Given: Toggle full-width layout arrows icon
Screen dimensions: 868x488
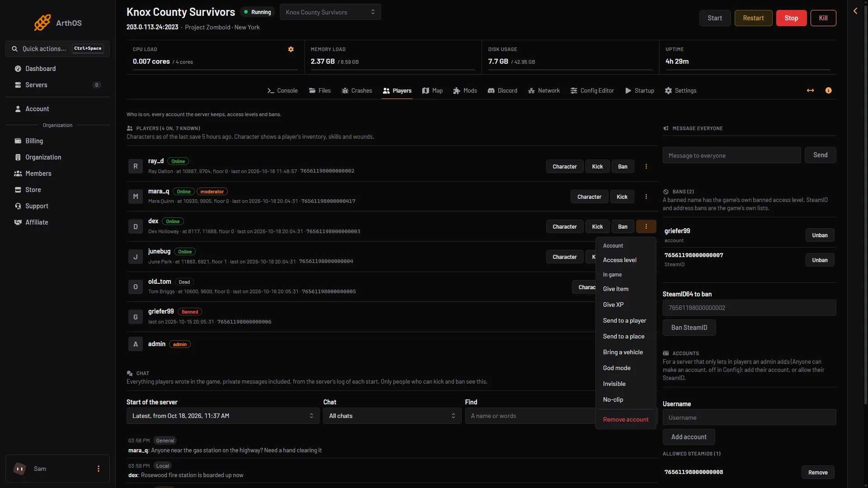Looking at the screenshot, I should tap(810, 90).
